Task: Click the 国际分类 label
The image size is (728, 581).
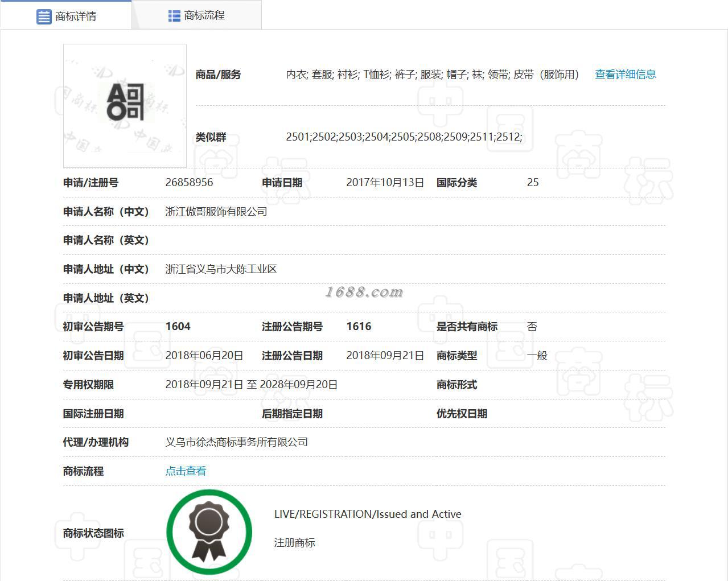Action: (456, 183)
